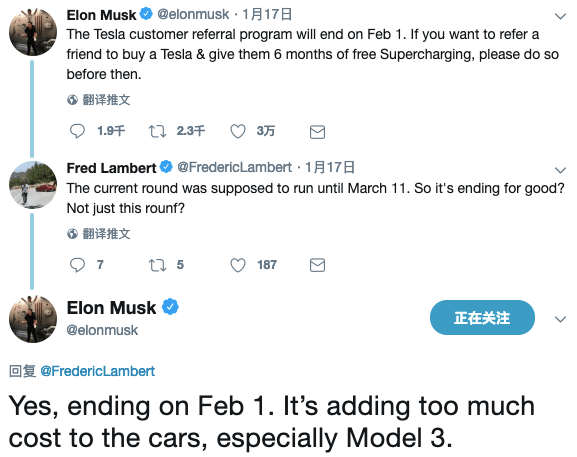
Task: Open Elon Musk's avatar on top tweet
Action: pos(33,32)
